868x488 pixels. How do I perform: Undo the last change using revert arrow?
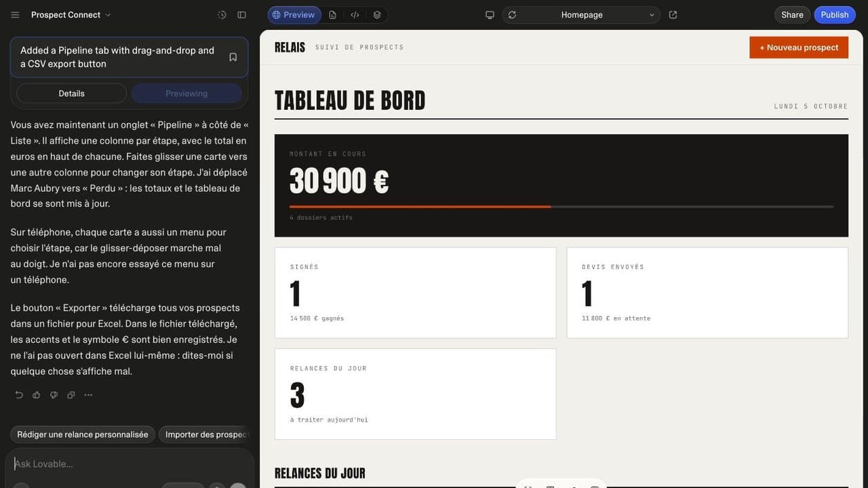pos(19,395)
